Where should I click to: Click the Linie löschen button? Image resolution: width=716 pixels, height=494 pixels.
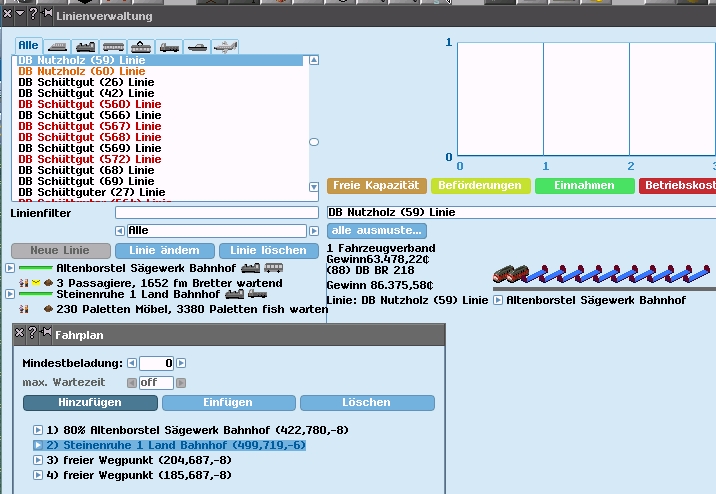[268, 251]
